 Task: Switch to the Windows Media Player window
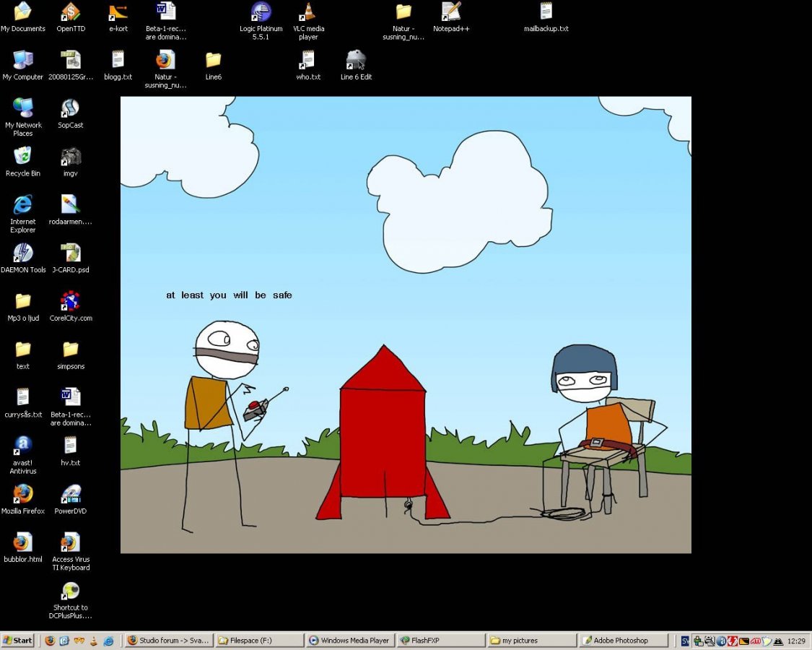(x=350, y=641)
